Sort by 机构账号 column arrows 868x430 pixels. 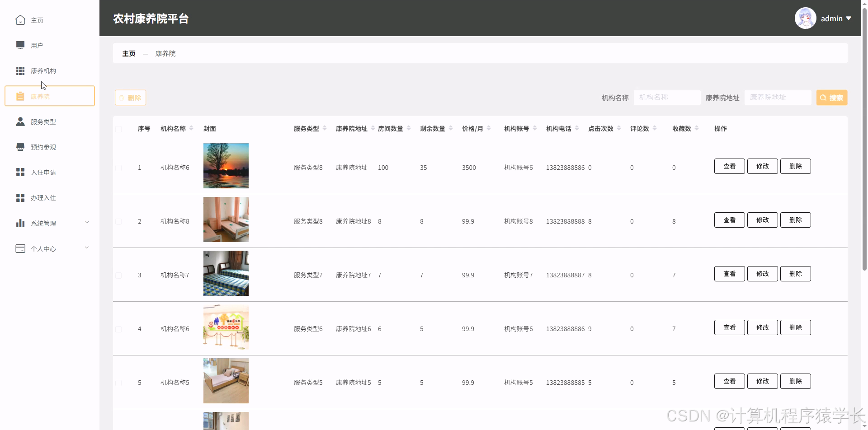coord(535,128)
